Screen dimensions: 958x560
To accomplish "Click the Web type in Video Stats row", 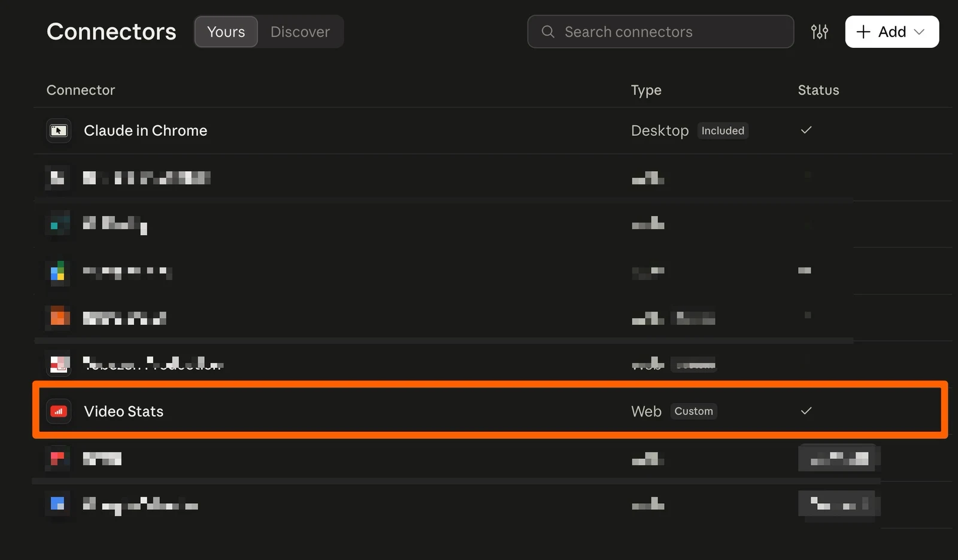I will point(646,411).
